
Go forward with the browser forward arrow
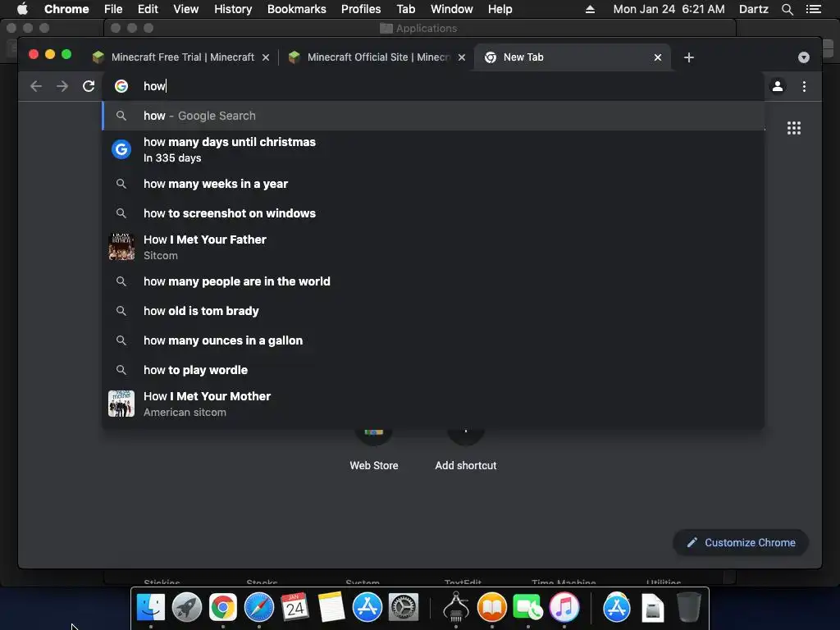(62, 86)
